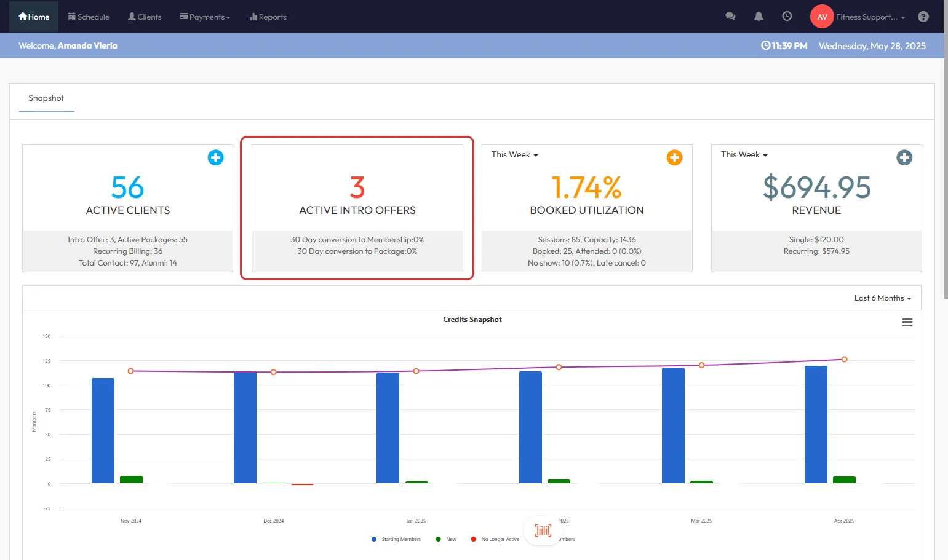948x560 pixels.
Task: Click the help question mark icon
Action: 923,17
